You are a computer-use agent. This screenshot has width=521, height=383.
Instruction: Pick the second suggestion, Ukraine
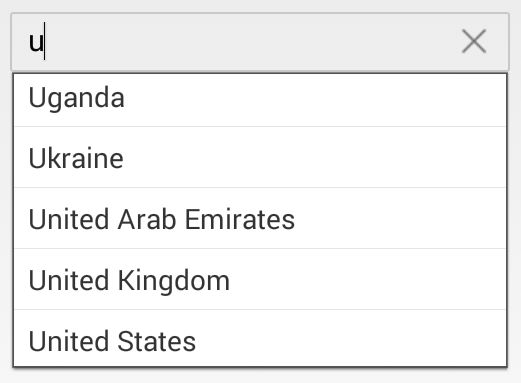260,157
